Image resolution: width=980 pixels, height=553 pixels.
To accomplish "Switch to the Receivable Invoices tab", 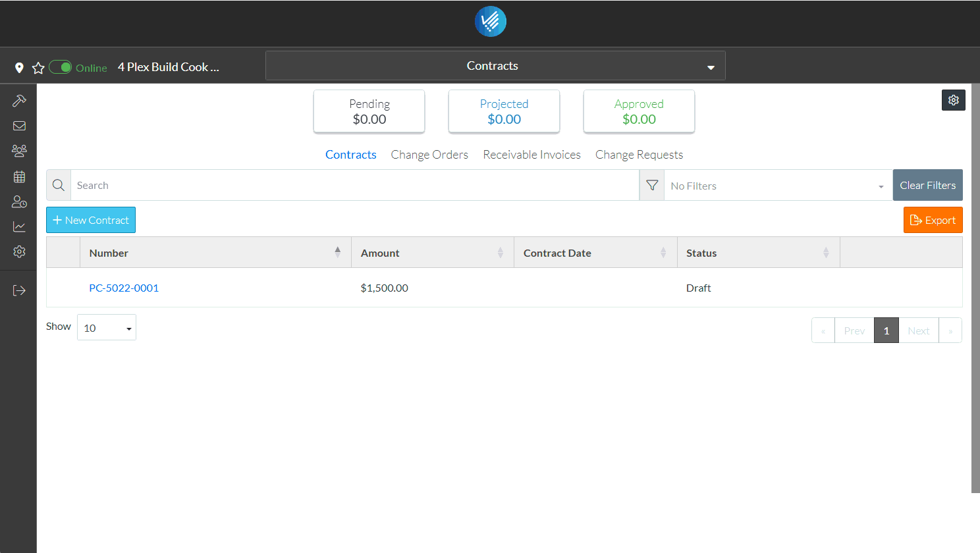I will (x=532, y=155).
